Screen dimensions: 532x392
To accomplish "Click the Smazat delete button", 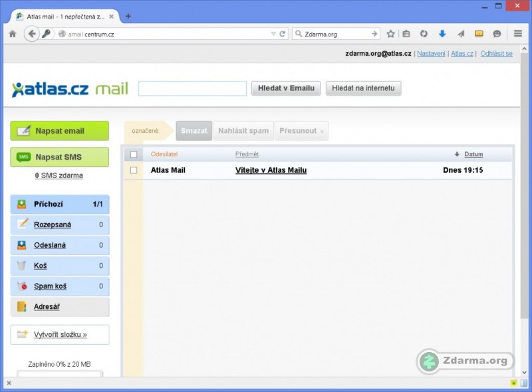I will point(194,131).
